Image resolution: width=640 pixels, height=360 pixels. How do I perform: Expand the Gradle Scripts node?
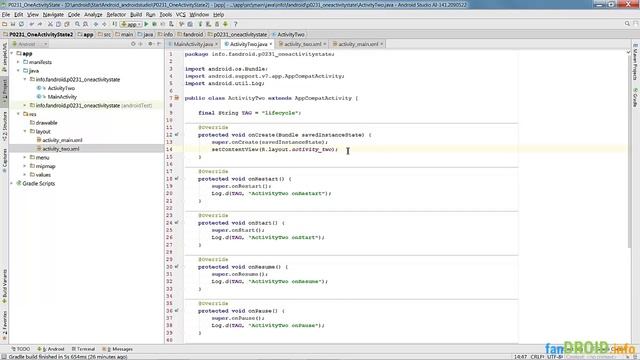(12, 184)
